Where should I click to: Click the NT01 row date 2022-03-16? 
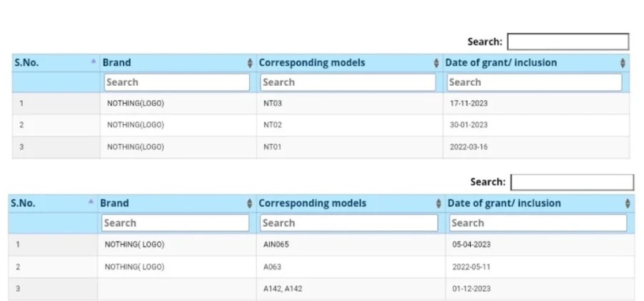click(469, 147)
